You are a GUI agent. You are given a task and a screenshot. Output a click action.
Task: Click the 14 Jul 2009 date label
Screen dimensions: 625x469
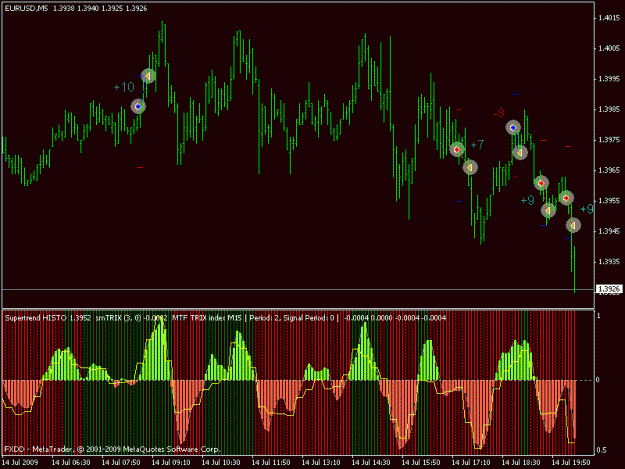(x=20, y=462)
